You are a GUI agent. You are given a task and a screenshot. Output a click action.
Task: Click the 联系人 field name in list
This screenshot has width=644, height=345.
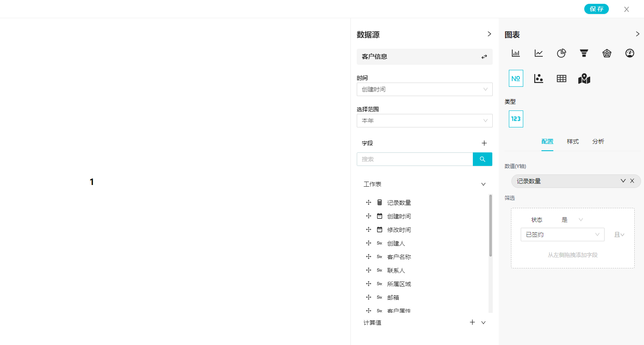(396, 270)
